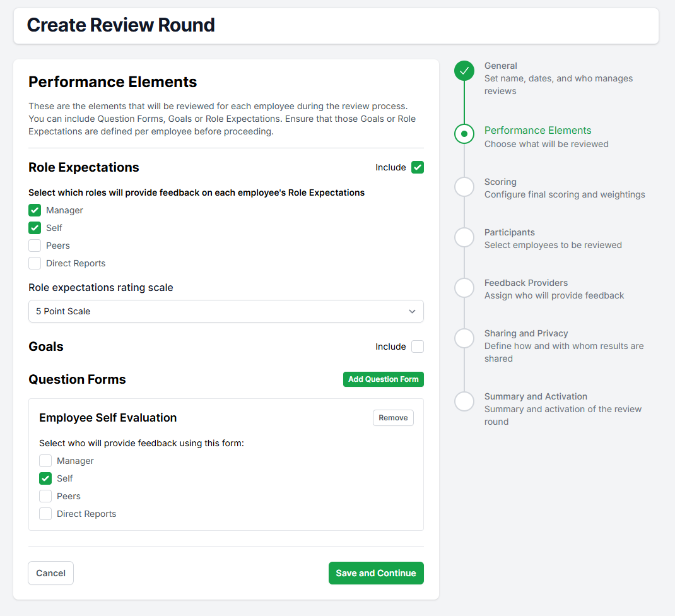
Task: Uncheck Include for Role Expectations
Action: (418, 167)
